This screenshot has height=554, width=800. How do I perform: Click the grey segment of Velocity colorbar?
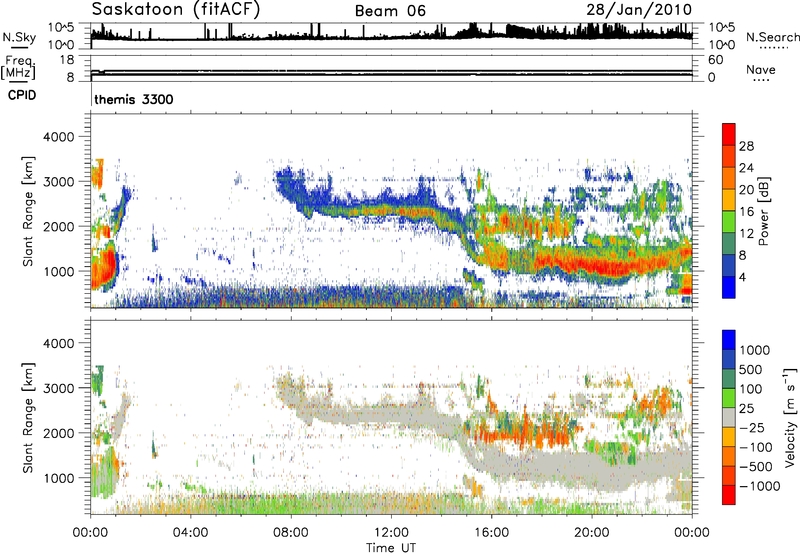729,418
